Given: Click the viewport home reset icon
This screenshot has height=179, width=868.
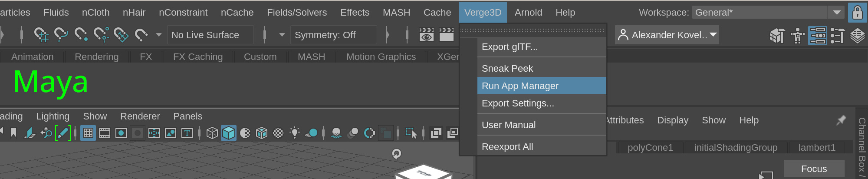Looking at the screenshot, I should 397,154.
